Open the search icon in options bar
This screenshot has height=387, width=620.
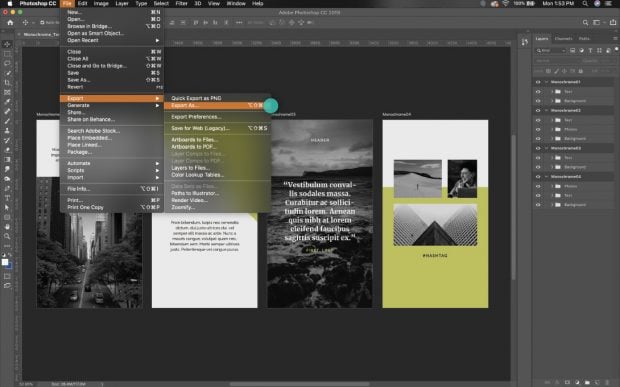585,23
